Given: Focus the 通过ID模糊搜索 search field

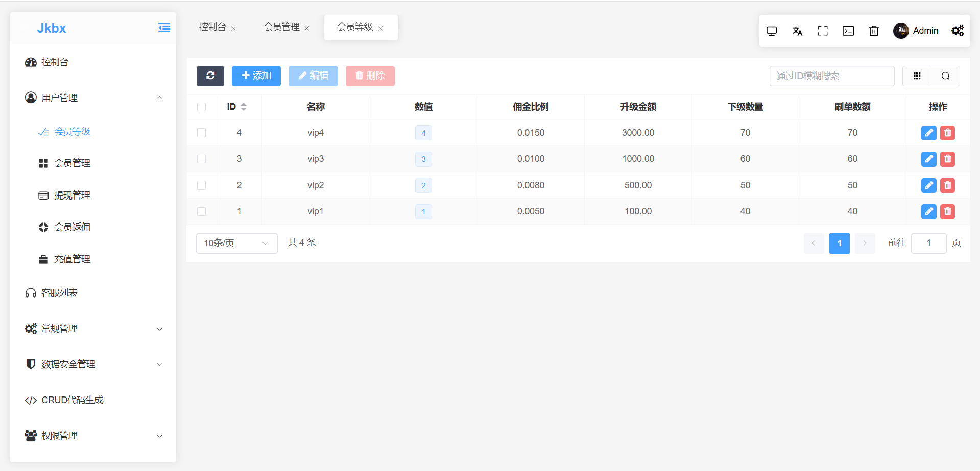Looking at the screenshot, I should (x=831, y=76).
